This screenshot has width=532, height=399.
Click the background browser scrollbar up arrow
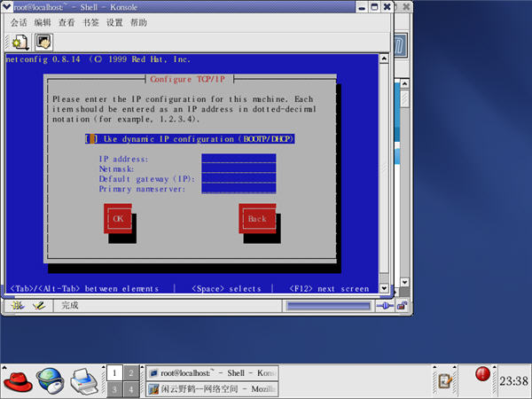(404, 83)
